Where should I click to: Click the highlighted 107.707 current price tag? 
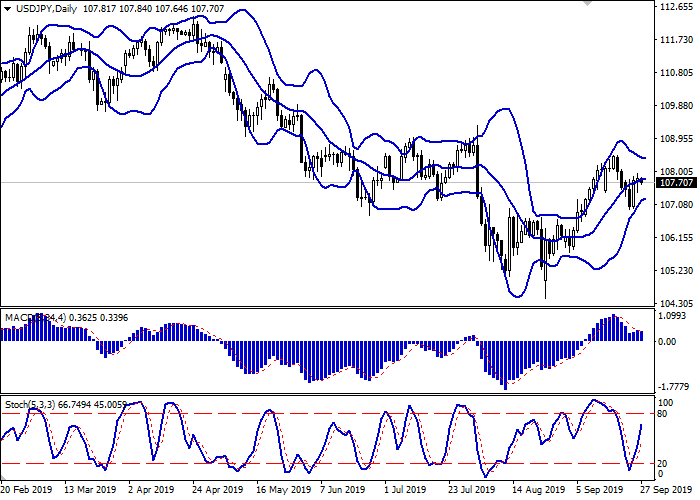675,183
